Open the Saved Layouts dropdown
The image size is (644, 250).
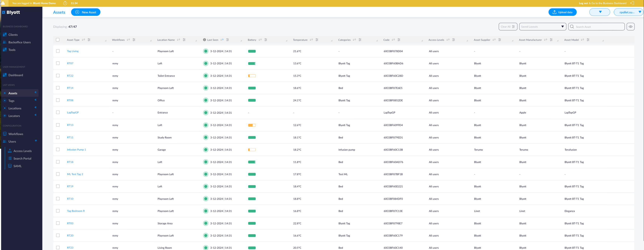click(542, 27)
